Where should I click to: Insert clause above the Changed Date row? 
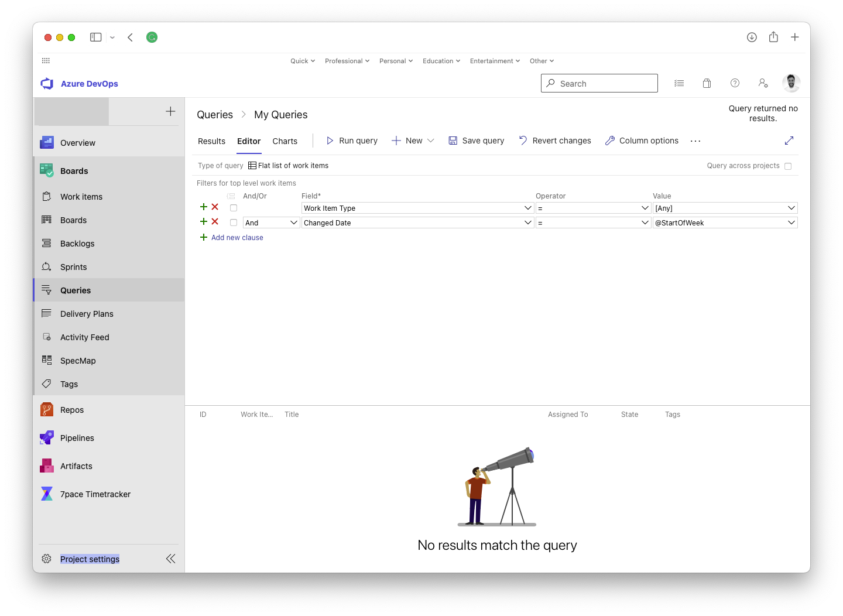(x=204, y=221)
